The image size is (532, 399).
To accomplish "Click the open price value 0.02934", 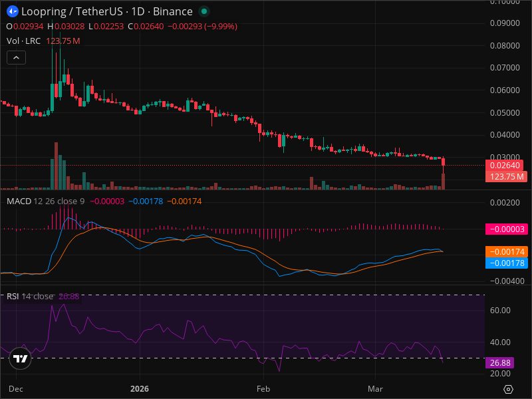I will coord(29,27).
